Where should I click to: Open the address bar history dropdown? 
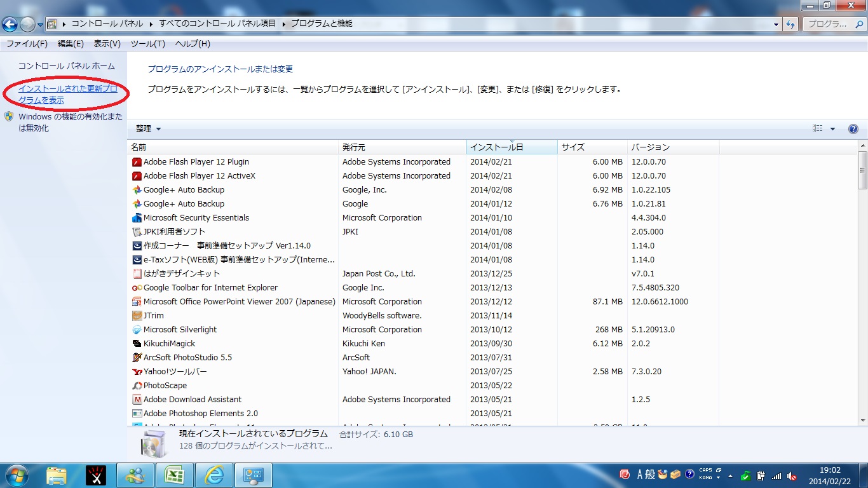[776, 24]
